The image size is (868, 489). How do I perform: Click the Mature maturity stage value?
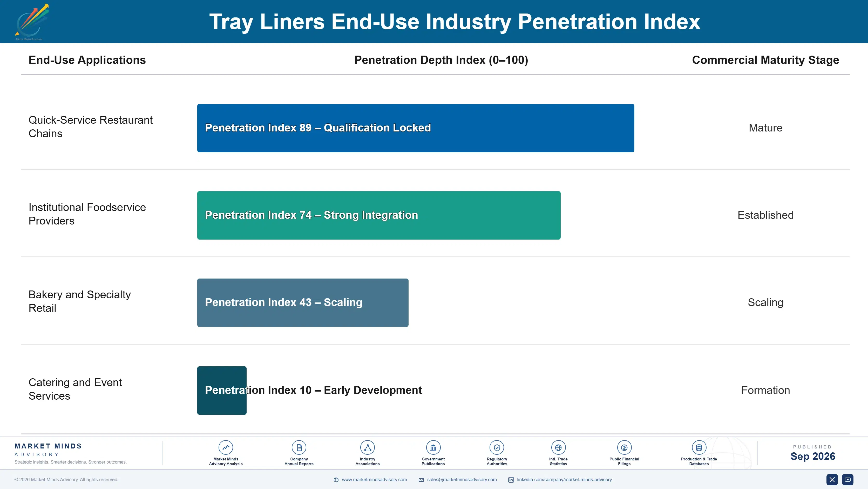(x=765, y=128)
